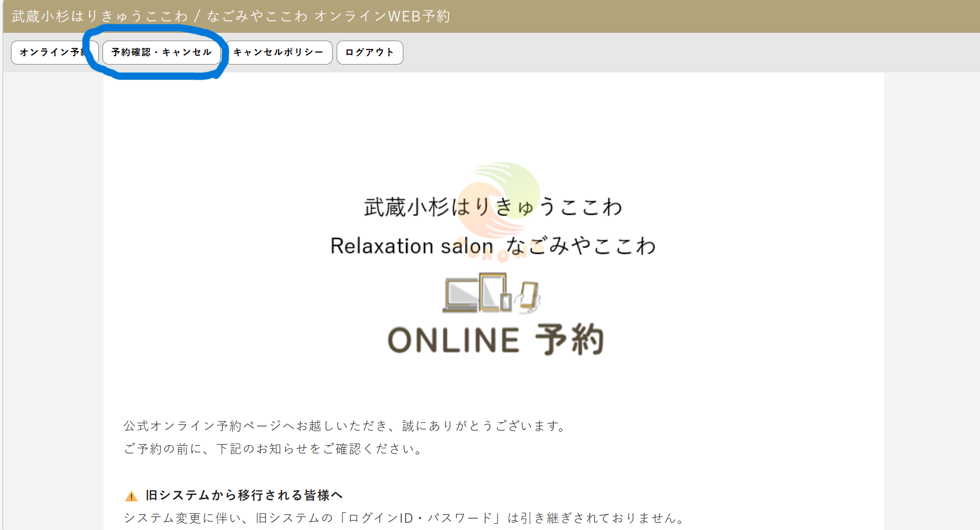
Task: Click the システム変更に伴い notice text
Action: 404,518
